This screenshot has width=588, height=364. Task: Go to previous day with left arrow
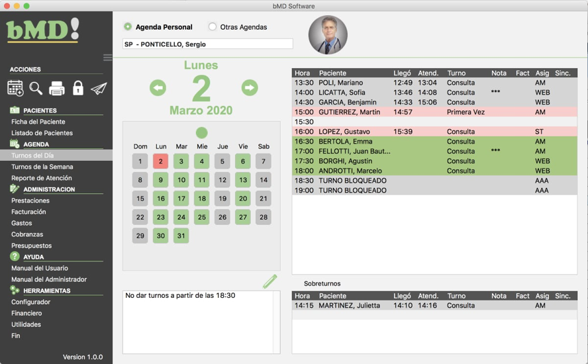[x=158, y=88]
